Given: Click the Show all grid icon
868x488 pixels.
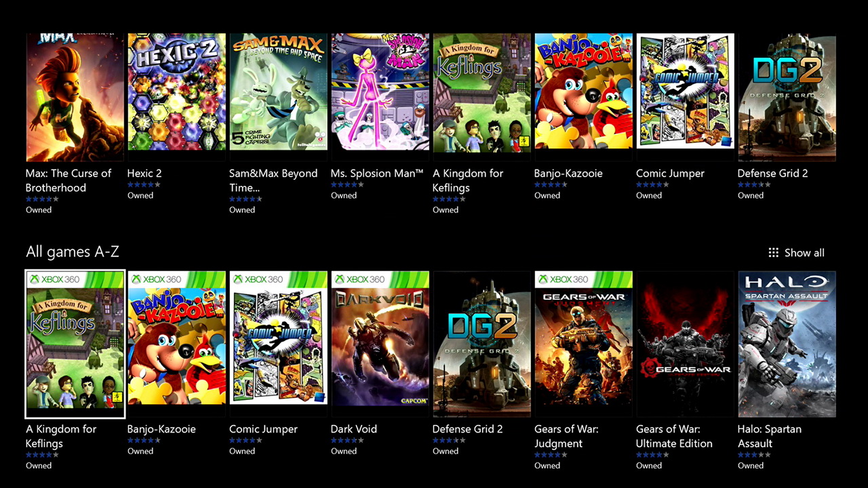Looking at the screenshot, I should tap(773, 253).
